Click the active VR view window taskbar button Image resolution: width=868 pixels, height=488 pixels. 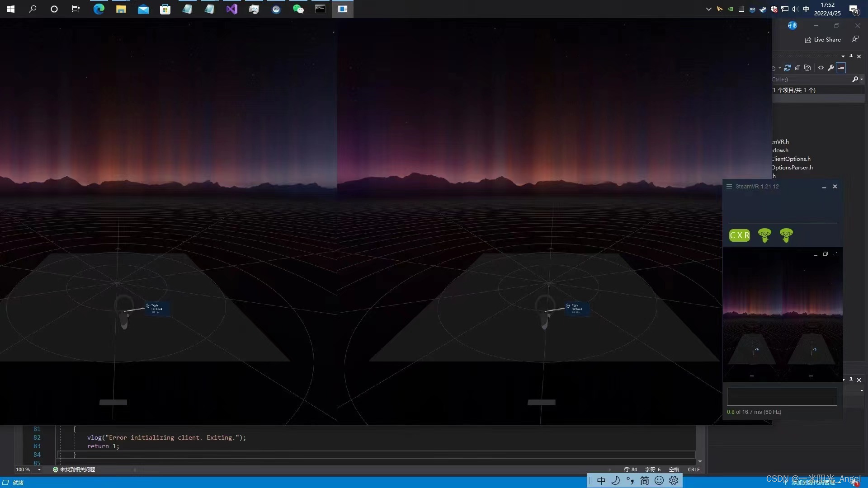point(343,9)
